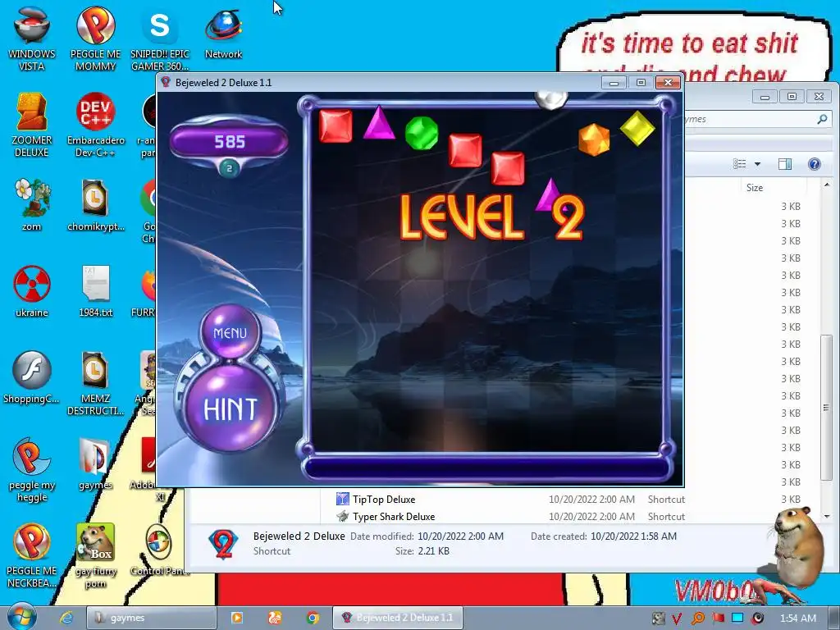Viewport: 840px width, 630px height.
Task: Select PEGGLE ME NECKBEA... desktop icon
Action: (x=32, y=555)
